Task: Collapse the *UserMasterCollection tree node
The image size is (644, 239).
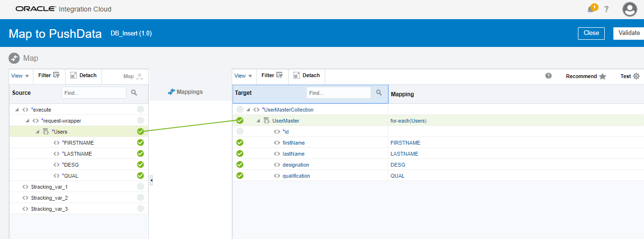Action: (248, 110)
